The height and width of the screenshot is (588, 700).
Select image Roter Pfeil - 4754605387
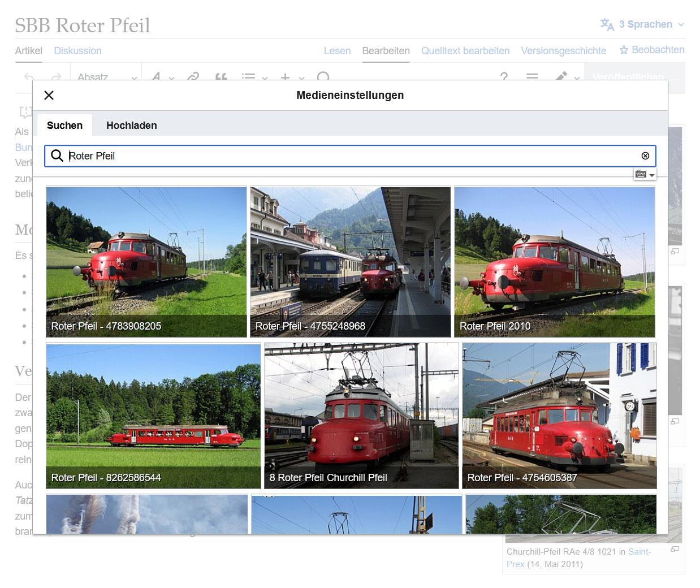click(559, 416)
